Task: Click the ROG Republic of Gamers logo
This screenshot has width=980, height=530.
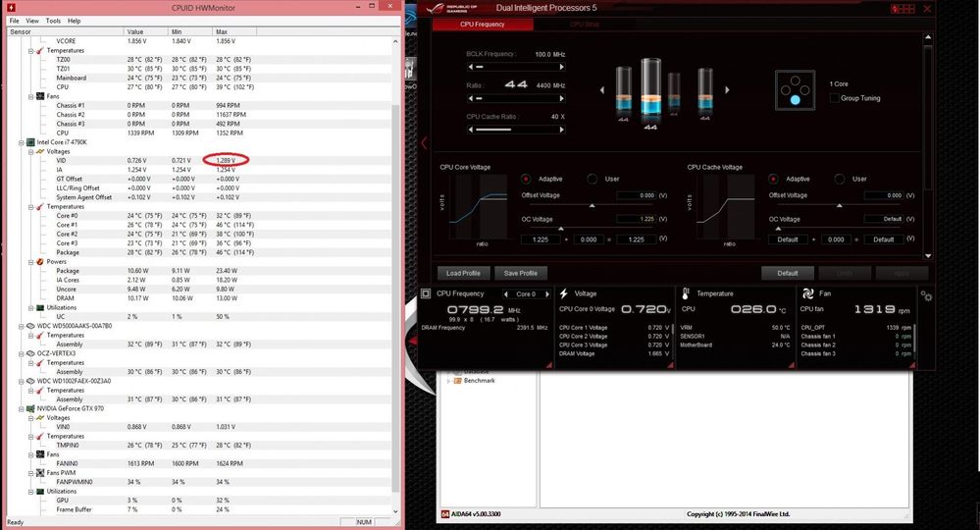Action: (x=453, y=8)
